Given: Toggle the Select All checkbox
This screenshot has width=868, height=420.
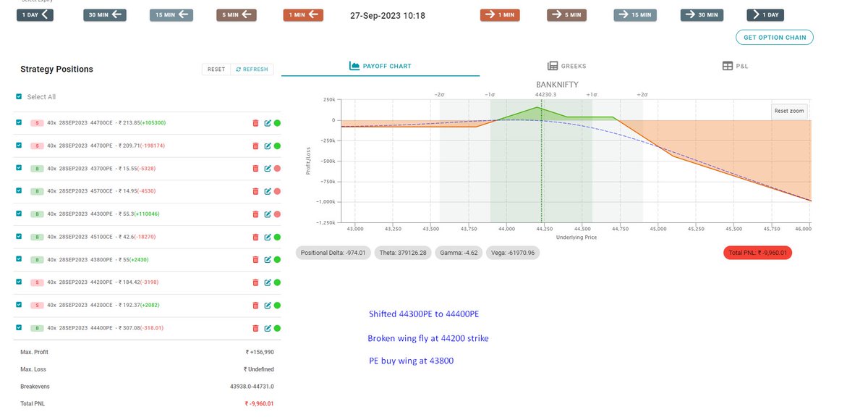Looking at the screenshot, I should (19, 96).
